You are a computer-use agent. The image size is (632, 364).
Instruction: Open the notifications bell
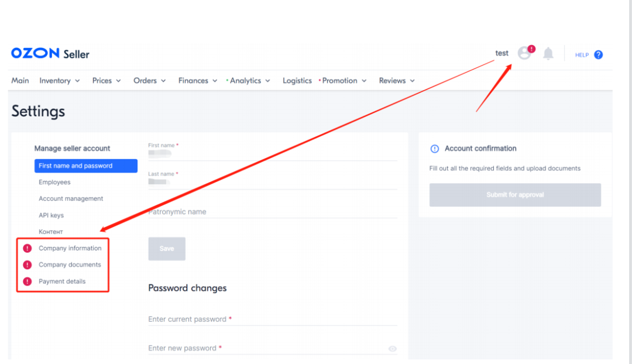[x=548, y=54]
